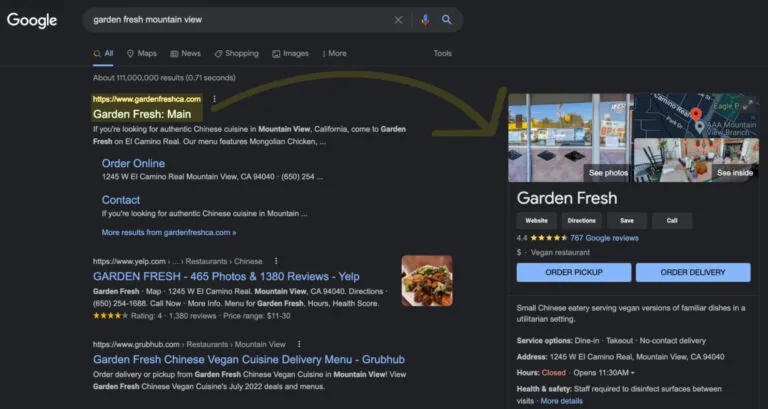
Task: Open the More details health and safety link
Action: pyautogui.click(x=561, y=401)
